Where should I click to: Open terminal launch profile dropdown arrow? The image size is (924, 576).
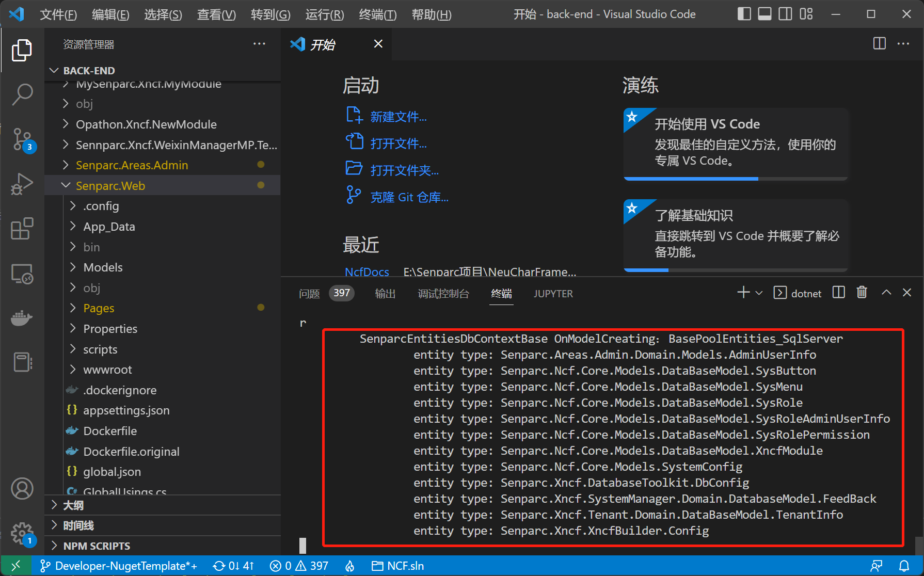point(759,293)
